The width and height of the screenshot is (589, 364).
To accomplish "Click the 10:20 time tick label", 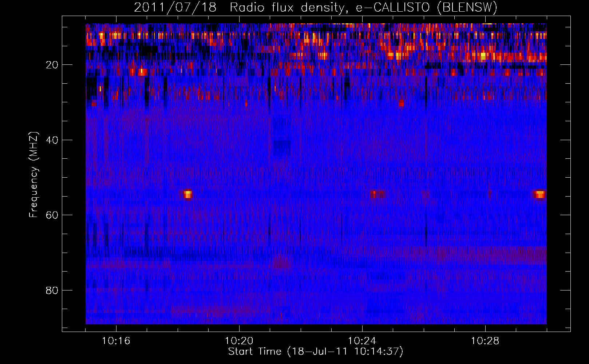I will [239, 341].
